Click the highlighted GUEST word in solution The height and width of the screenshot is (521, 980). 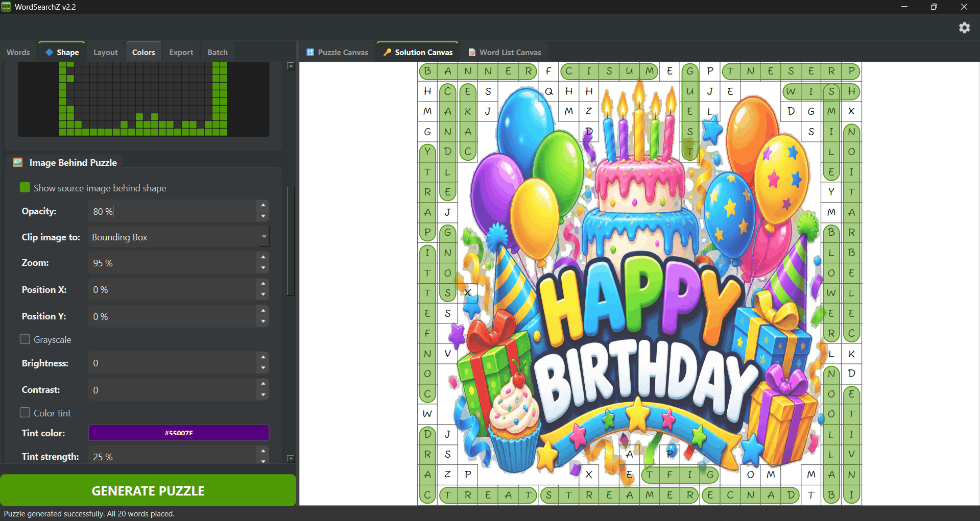[x=690, y=112]
